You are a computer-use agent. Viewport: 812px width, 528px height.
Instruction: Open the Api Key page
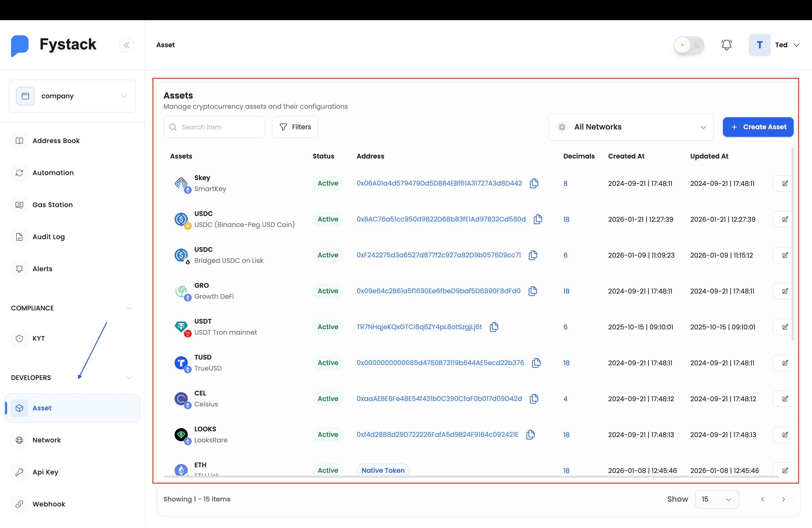point(72,472)
